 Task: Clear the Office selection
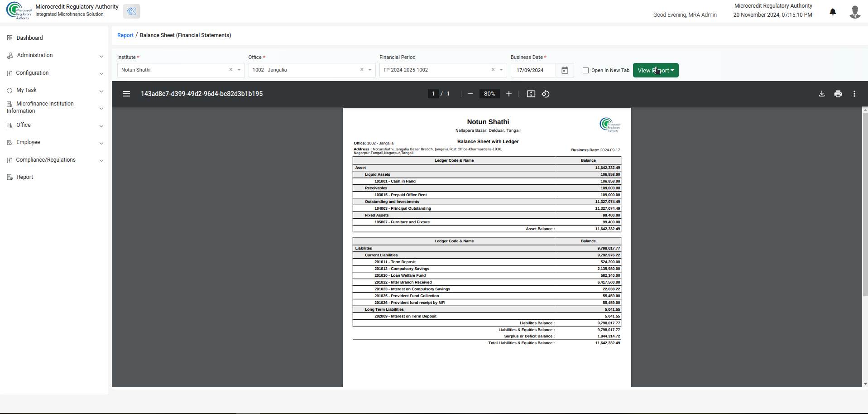(362, 70)
